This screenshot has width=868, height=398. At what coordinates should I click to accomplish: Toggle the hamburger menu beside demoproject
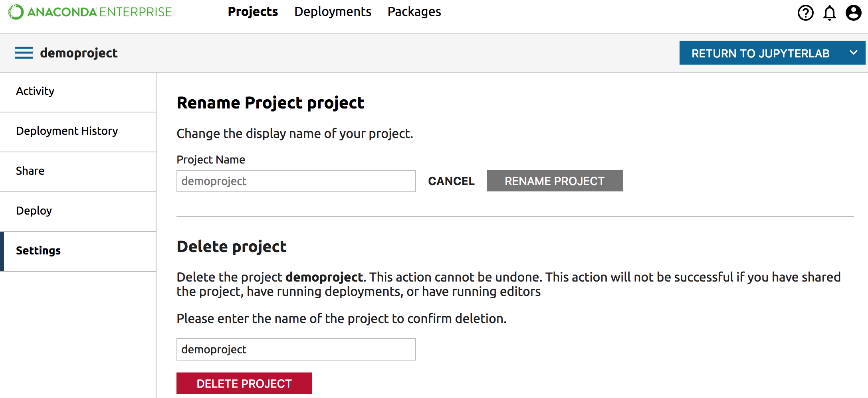24,53
